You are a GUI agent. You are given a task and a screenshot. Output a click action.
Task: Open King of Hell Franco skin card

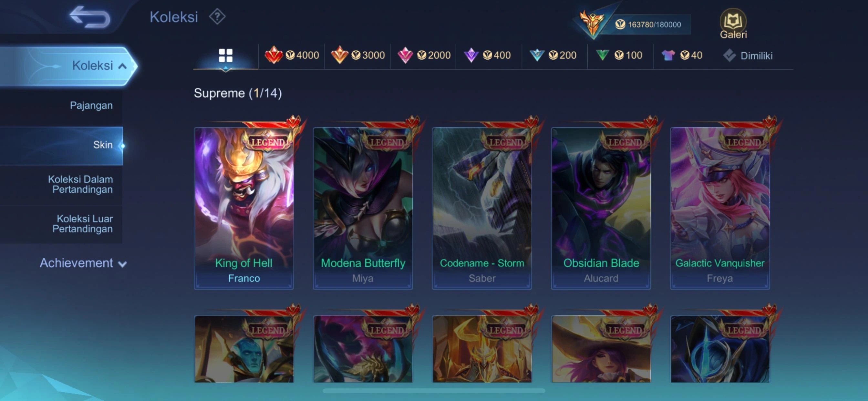click(243, 208)
